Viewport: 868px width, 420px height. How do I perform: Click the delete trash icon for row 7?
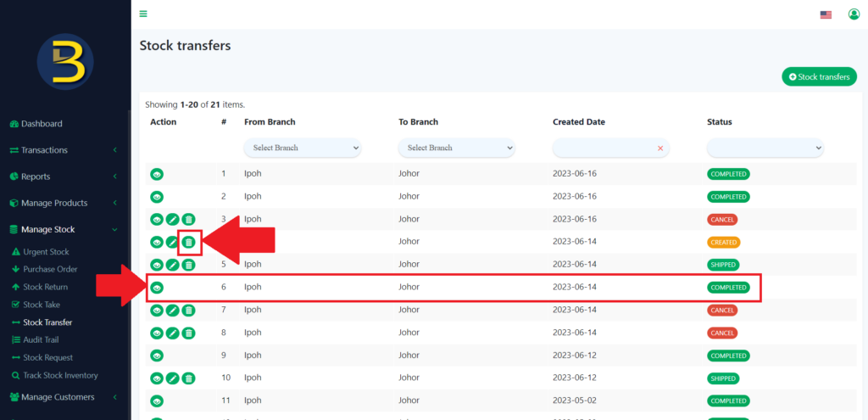tap(188, 311)
